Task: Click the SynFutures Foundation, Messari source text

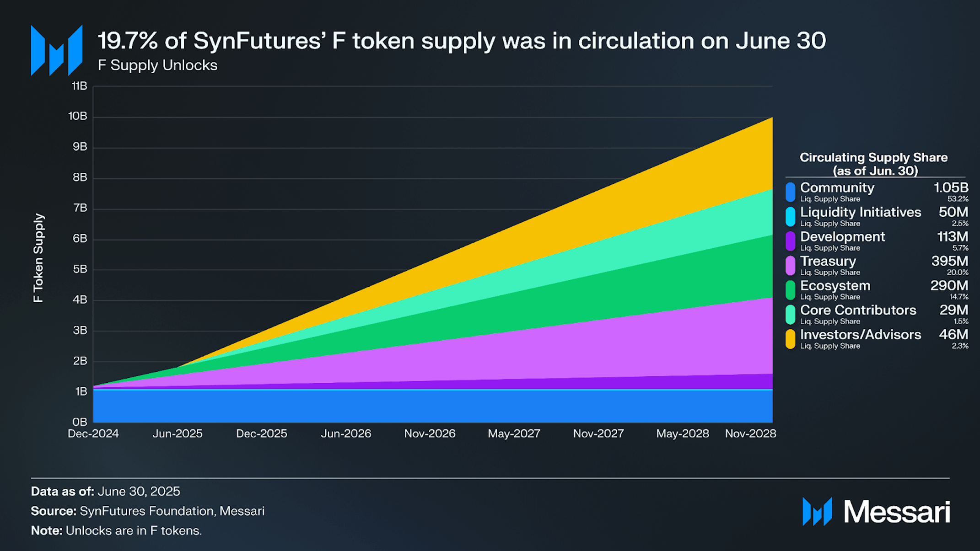Action: (172, 511)
